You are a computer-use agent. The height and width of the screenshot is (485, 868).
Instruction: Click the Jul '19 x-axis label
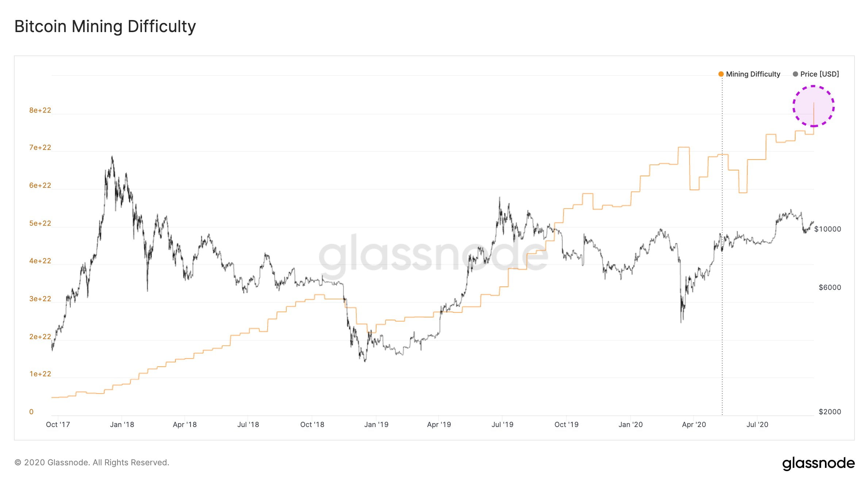click(x=502, y=424)
